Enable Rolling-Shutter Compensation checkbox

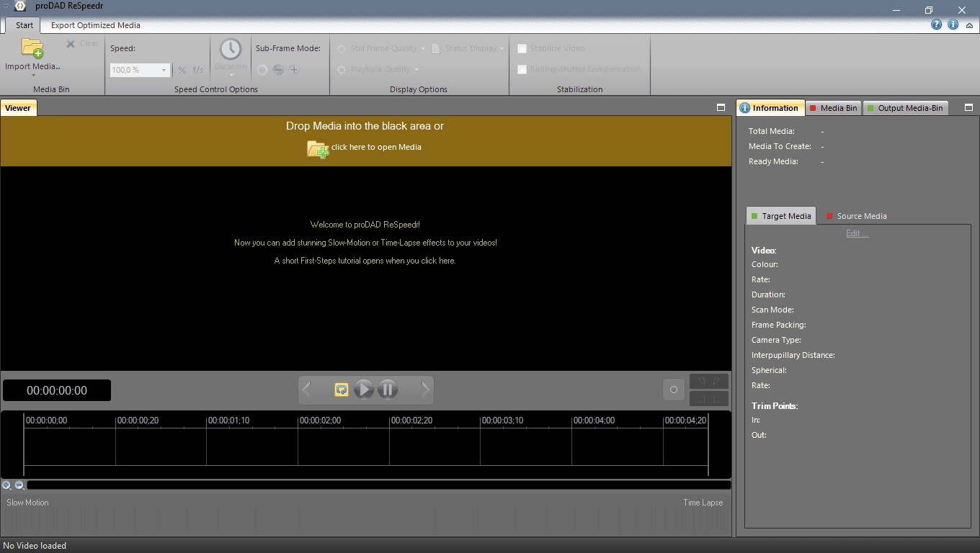(522, 69)
